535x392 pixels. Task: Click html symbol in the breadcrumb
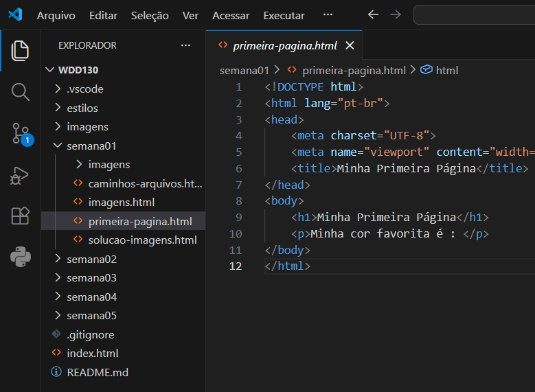click(447, 71)
